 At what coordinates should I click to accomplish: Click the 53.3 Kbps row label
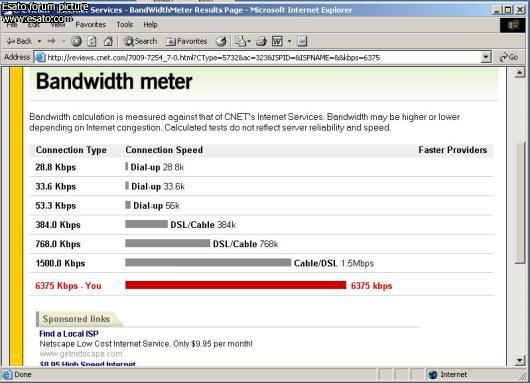(x=55, y=206)
